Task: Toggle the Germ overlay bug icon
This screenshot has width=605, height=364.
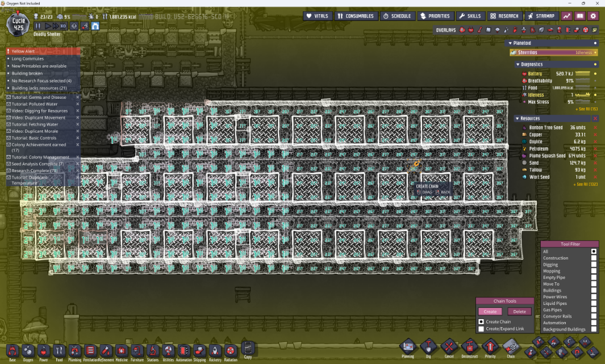Action: [532, 30]
